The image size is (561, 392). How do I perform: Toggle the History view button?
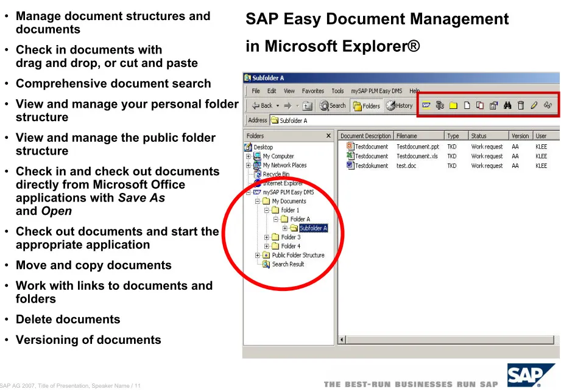(400, 105)
